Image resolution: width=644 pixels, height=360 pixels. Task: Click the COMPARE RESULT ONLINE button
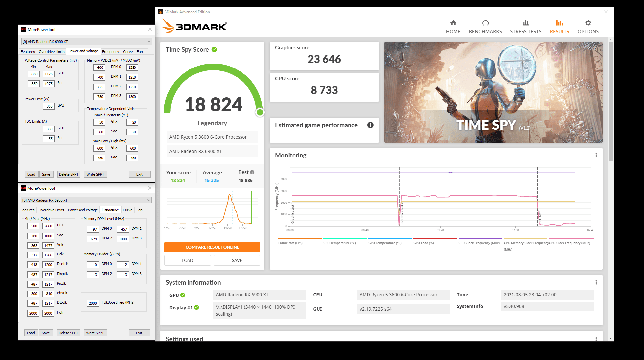[212, 247]
